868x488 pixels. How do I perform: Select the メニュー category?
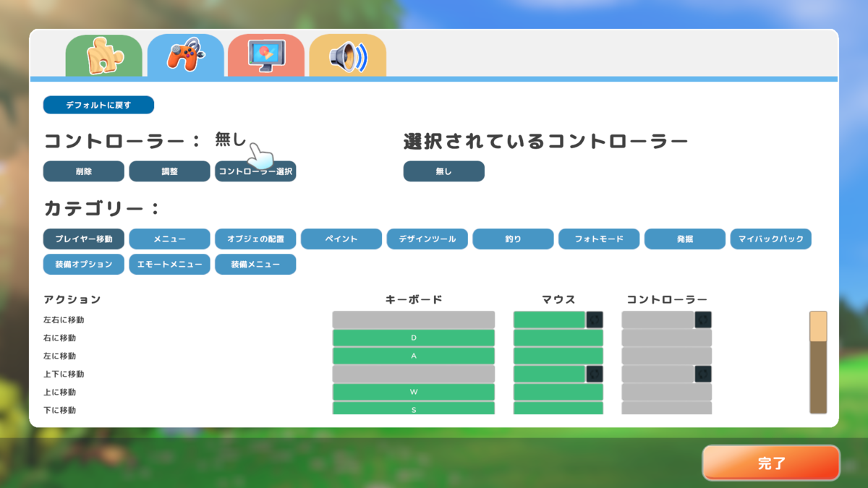click(x=169, y=239)
